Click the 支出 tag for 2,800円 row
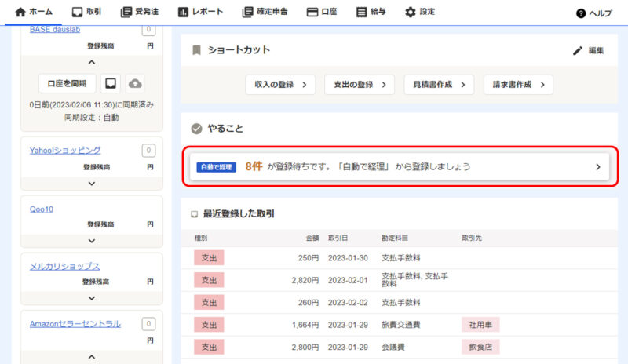Image resolution: width=628 pixels, height=364 pixels. coord(209,348)
